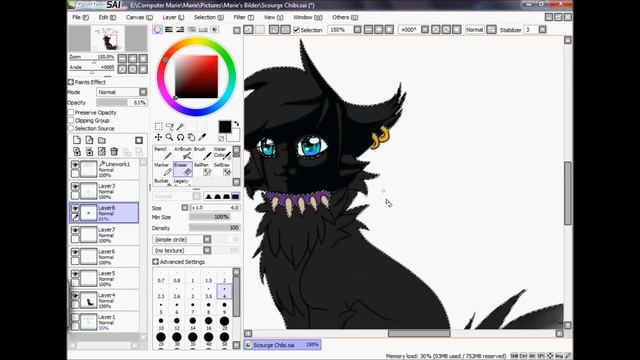Screen dimensions: 640x360
Task: Switch to Scourge Chibi.sai document tab
Action: pos(282,345)
